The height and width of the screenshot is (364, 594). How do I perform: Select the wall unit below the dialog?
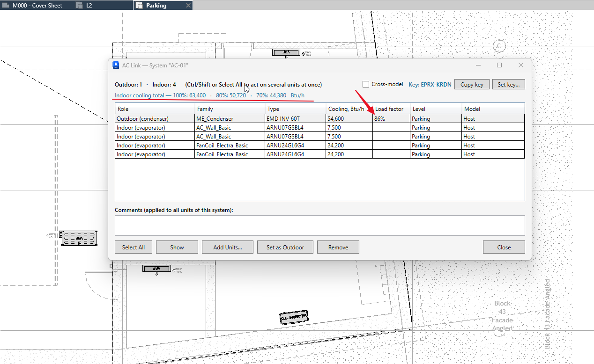[x=157, y=269]
